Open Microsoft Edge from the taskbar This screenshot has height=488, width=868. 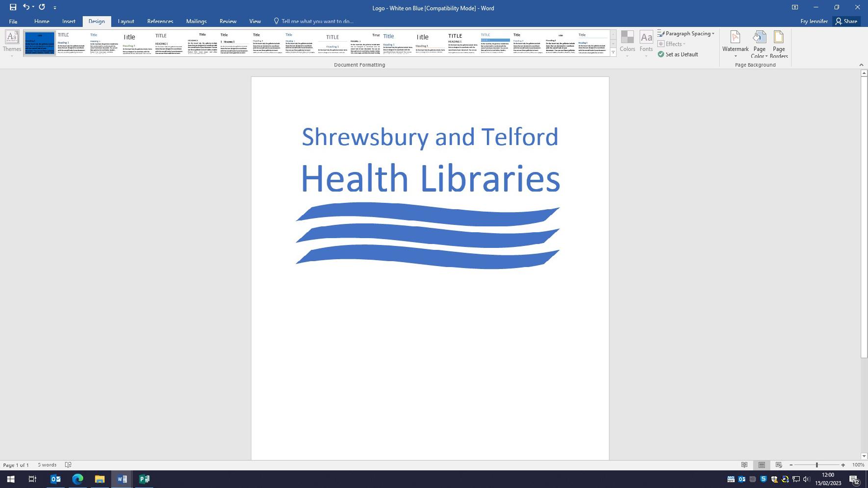pyautogui.click(x=77, y=479)
